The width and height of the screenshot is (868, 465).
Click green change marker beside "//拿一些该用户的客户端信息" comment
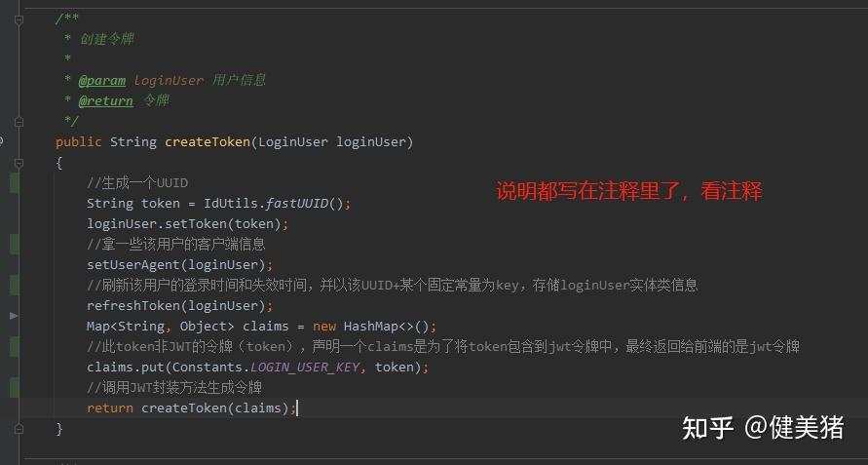click(x=15, y=245)
